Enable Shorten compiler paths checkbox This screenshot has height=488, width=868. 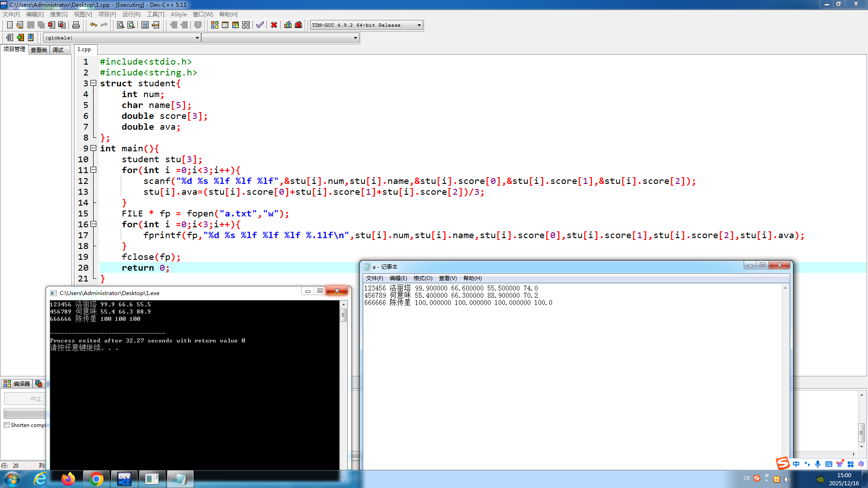[x=7, y=425]
